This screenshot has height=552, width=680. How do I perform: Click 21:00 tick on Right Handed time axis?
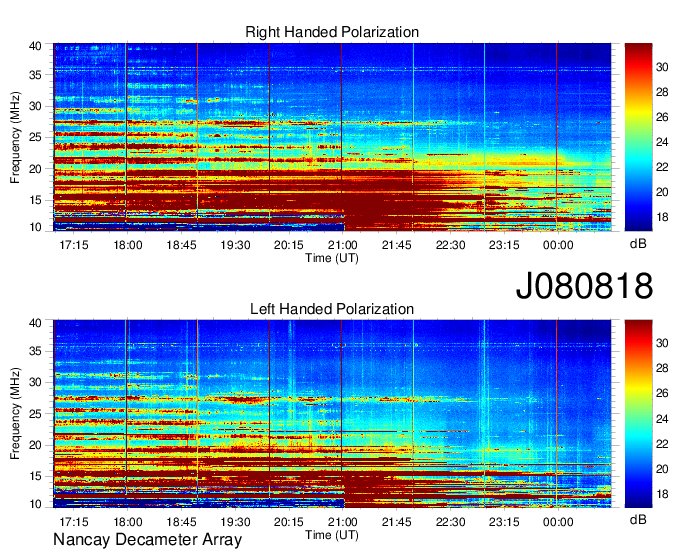(x=343, y=245)
